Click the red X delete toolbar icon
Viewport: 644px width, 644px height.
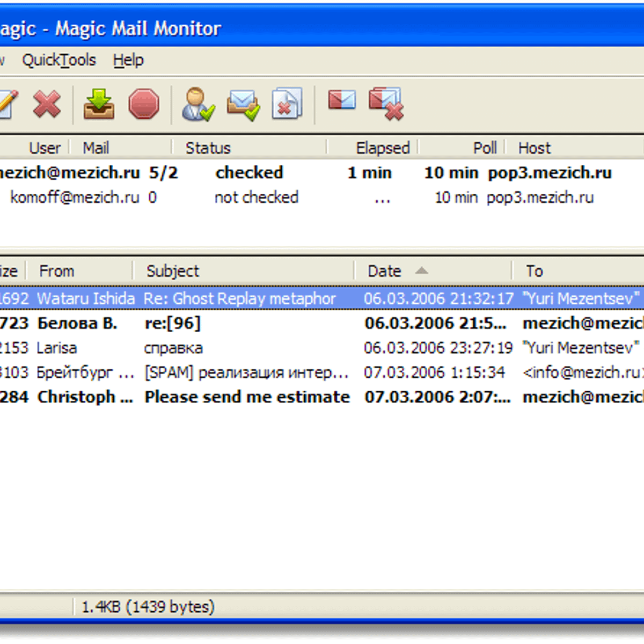[x=47, y=104]
